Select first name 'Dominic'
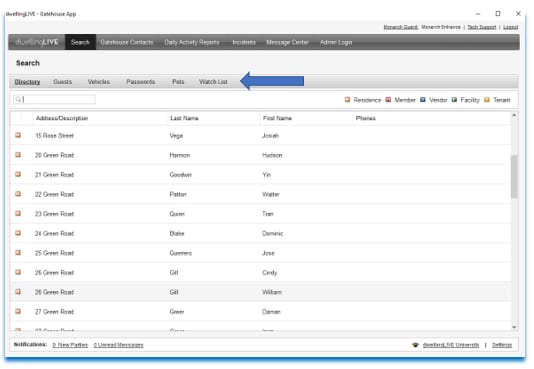The height and width of the screenshot is (369, 534). 272,234
